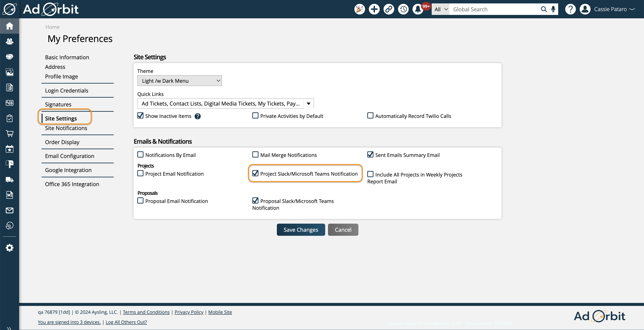
Task: Click the Cancel button
Action: tap(343, 230)
